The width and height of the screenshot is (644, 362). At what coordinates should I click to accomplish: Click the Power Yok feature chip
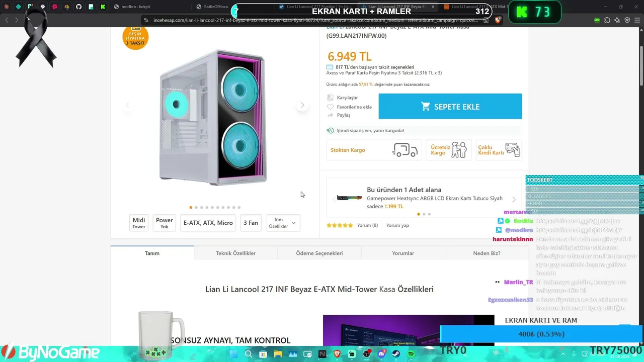(x=165, y=223)
